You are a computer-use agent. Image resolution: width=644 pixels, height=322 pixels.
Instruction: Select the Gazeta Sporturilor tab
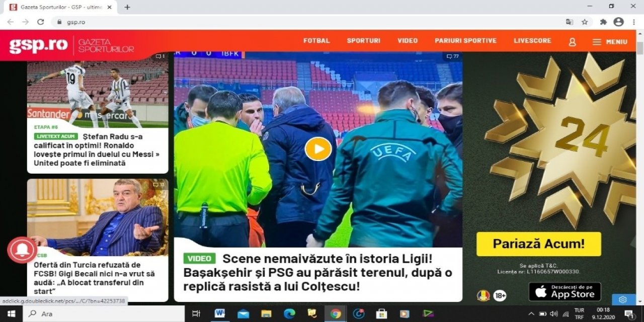(x=61, y=7)
